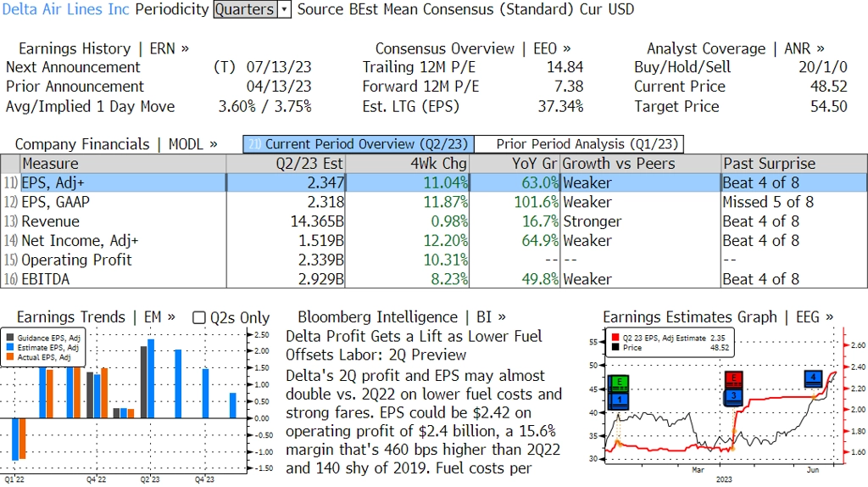This screenshot has height=487, width=868.
Task: Click the Stronger growth vs peers cell
Action: 593,221
